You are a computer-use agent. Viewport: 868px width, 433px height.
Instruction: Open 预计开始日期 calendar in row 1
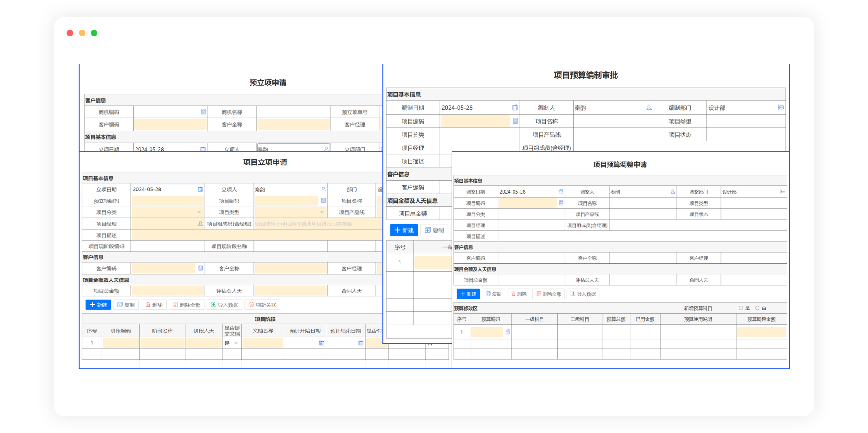click(x=321, y=343)
